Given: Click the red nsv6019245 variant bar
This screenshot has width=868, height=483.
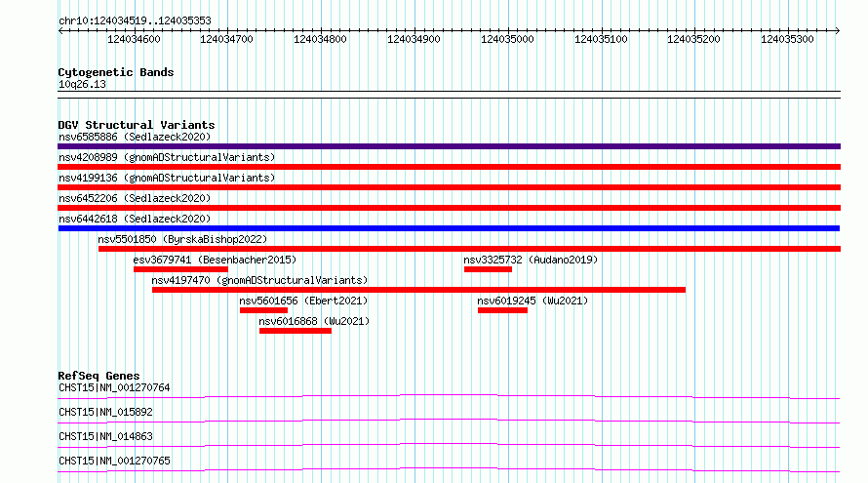Looking at the screenshot, I should [502, 310].
